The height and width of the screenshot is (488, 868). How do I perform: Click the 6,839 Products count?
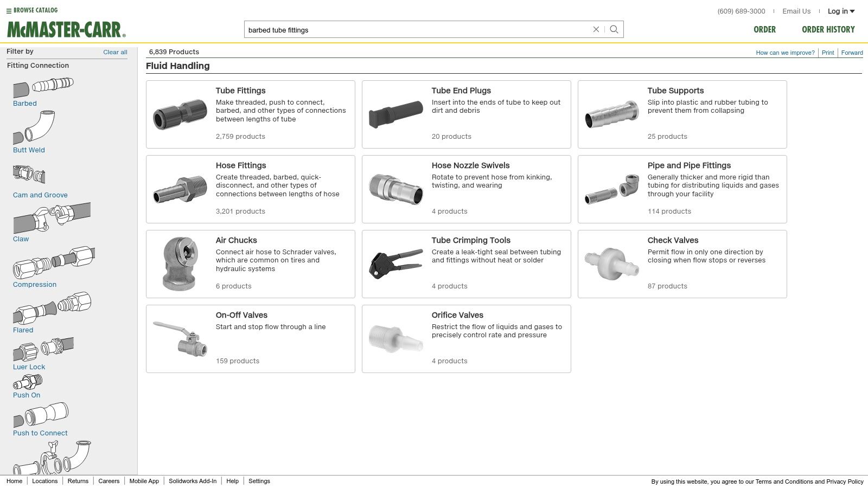174,52
